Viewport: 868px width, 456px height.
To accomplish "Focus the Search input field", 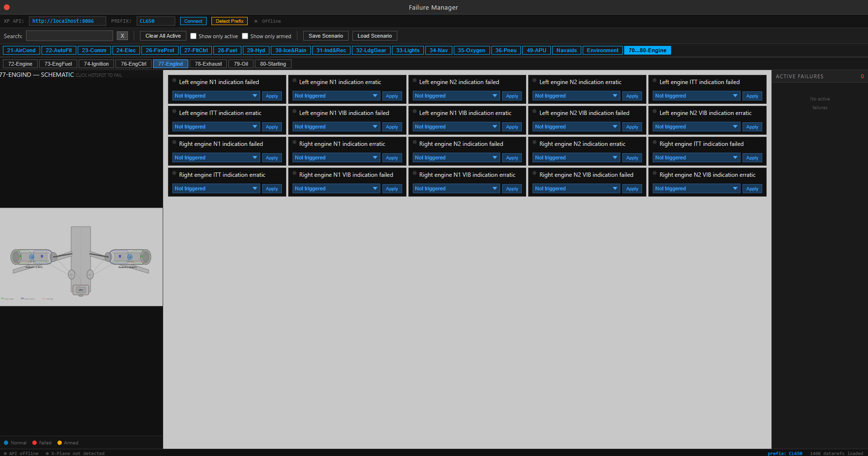I will [x=70, y=36].
